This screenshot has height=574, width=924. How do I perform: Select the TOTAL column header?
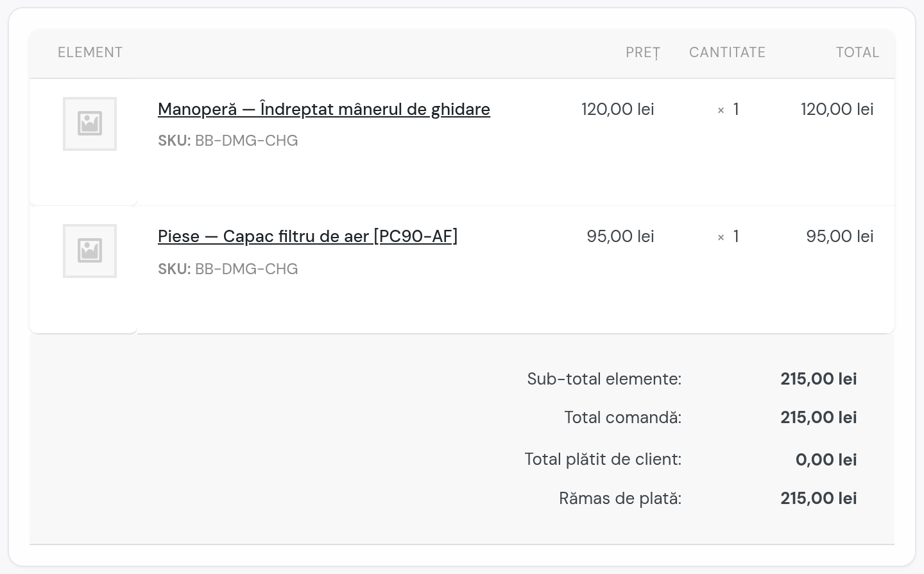tap(857, 53)
